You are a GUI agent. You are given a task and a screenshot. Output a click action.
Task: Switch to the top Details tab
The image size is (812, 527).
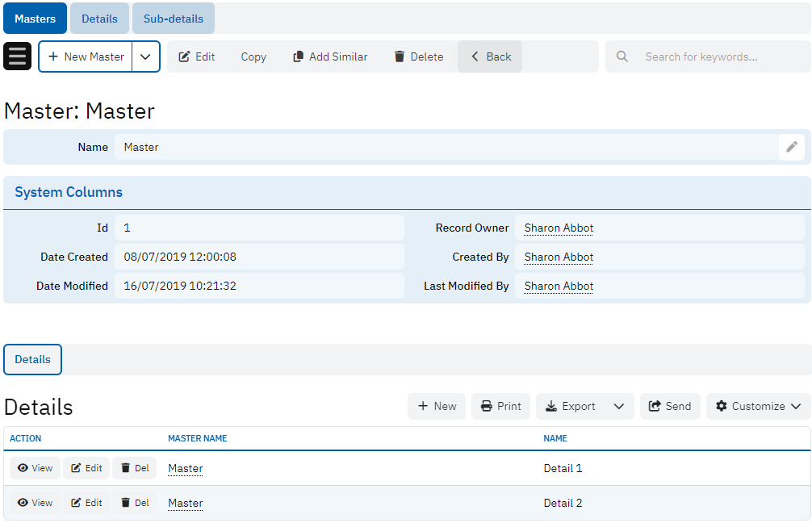(x=99, y=19)
